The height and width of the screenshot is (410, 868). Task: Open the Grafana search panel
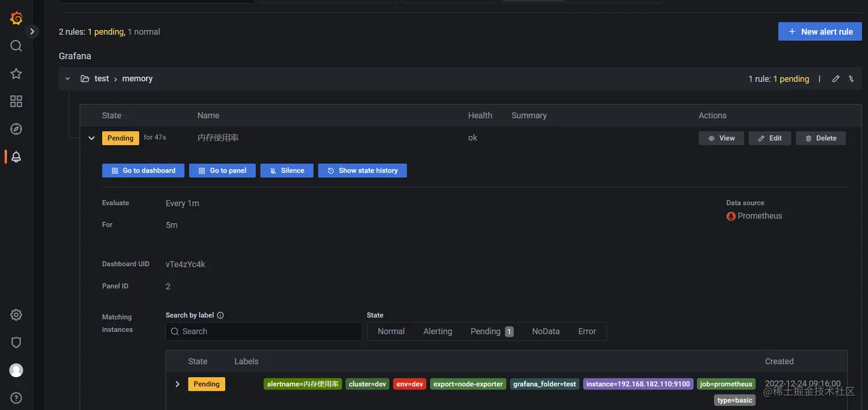click(15, 45)
